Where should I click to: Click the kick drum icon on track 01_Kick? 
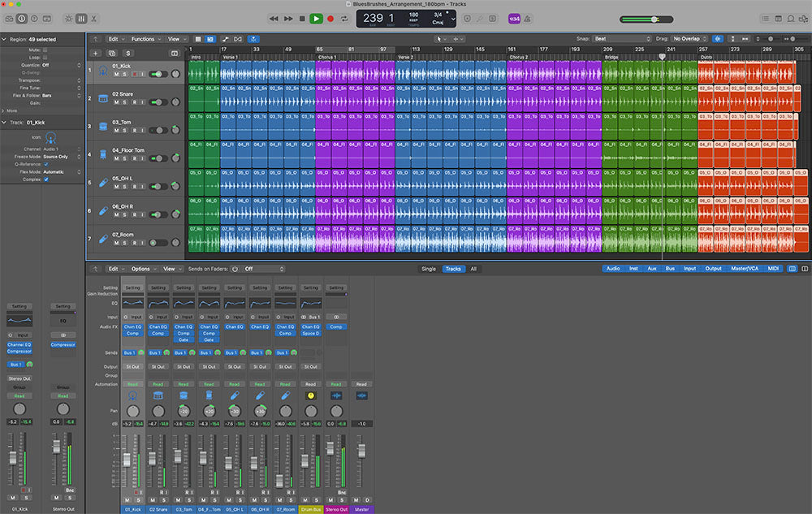tap(104, 71)
